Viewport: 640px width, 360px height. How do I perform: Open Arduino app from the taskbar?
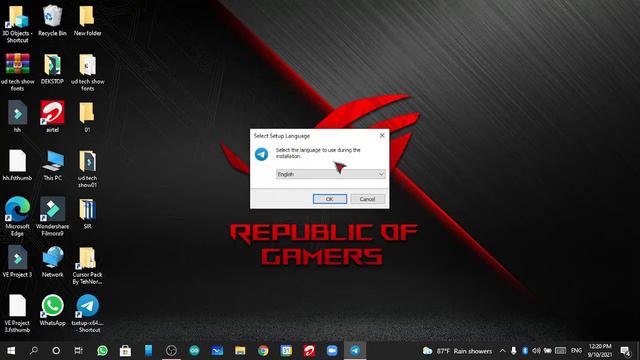194,351
